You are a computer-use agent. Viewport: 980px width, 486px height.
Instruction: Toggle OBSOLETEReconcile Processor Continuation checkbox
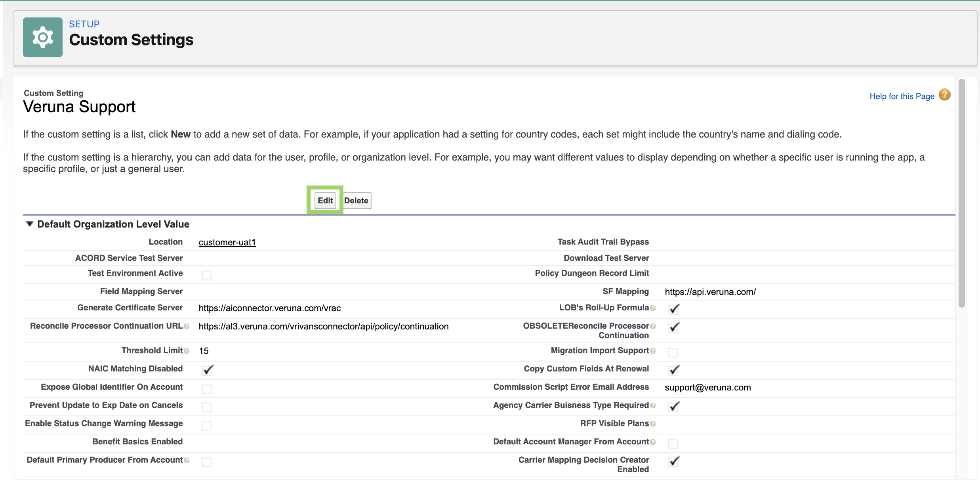click(x=674, y=327)
